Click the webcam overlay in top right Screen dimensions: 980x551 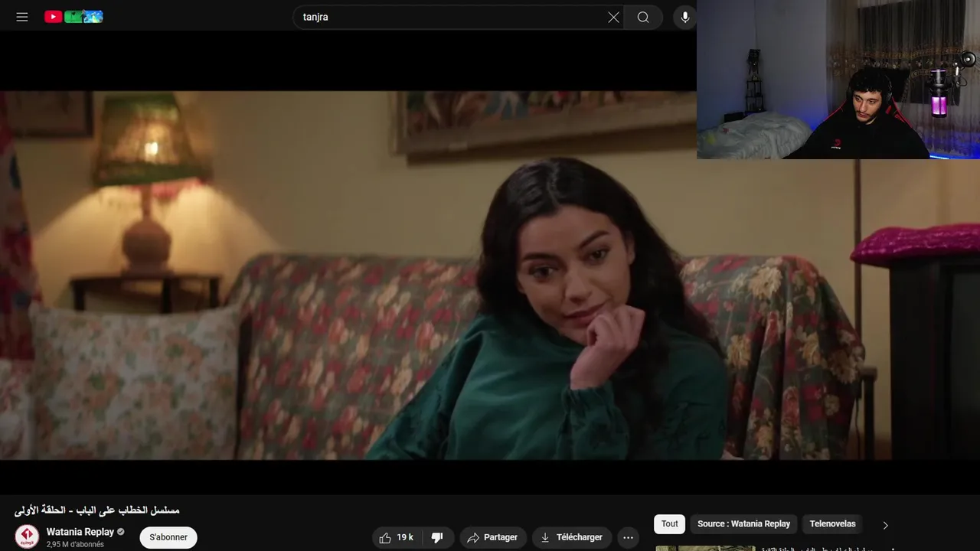[838, 80]
